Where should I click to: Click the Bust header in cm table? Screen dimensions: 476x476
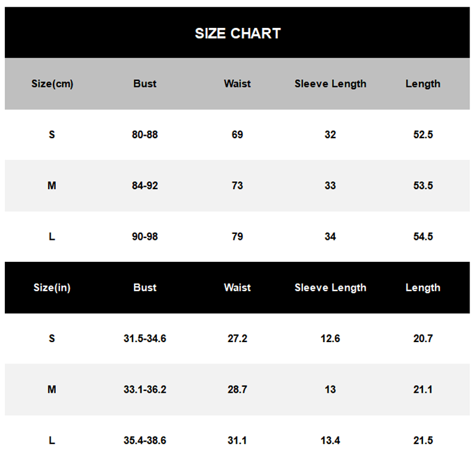(x=145, y=83)
